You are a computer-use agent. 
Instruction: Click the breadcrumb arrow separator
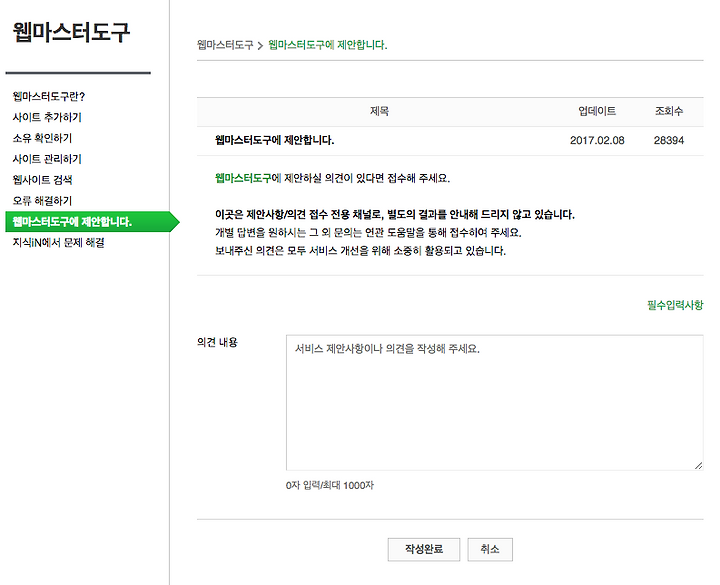260,45
